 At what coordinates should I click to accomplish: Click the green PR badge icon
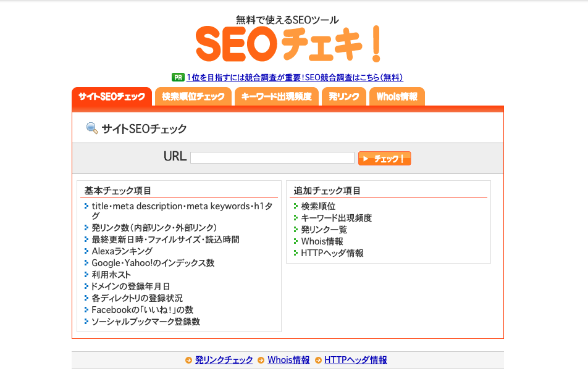coord(178,77)
